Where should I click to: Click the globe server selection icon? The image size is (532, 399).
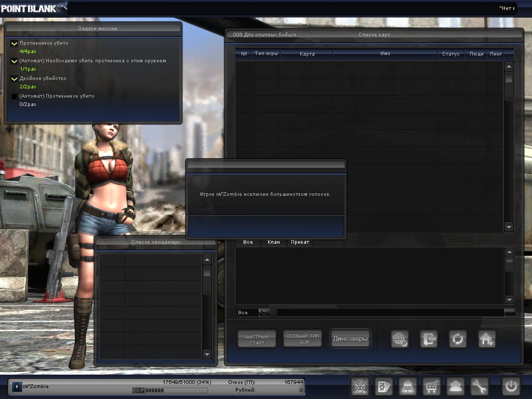400,339
